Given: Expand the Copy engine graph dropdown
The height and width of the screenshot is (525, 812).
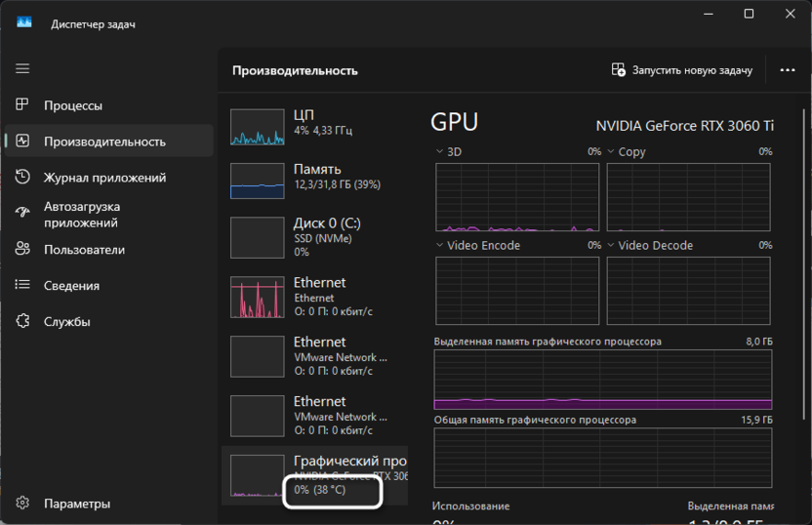Looking at the screenshot, I should (611, 152).
